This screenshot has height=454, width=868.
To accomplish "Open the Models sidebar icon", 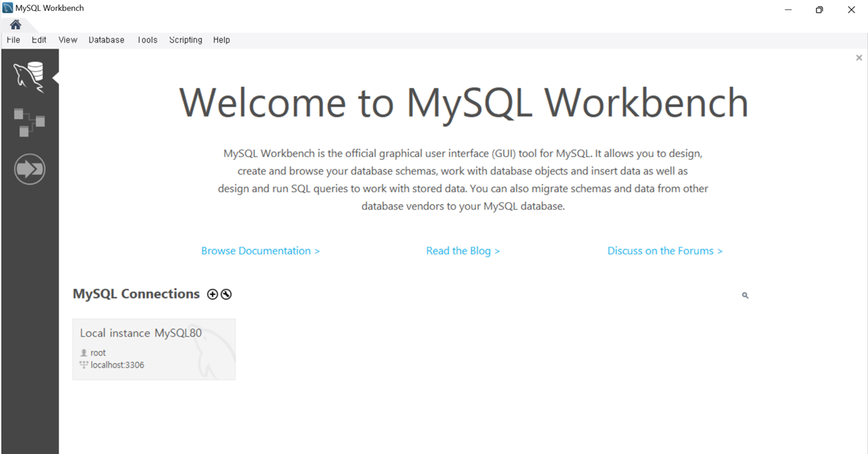I will pos(29,123).
